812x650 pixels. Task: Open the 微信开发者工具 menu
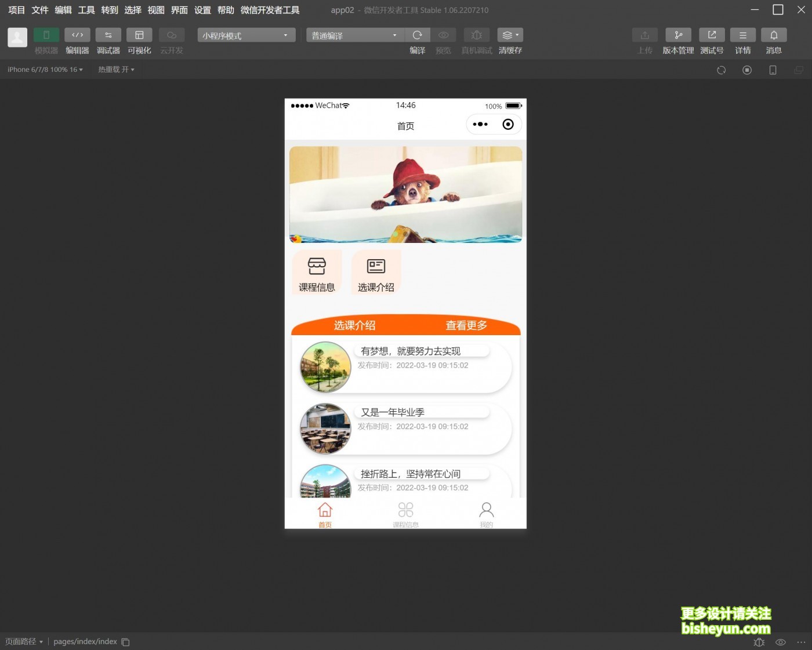(x=270, y=10)
